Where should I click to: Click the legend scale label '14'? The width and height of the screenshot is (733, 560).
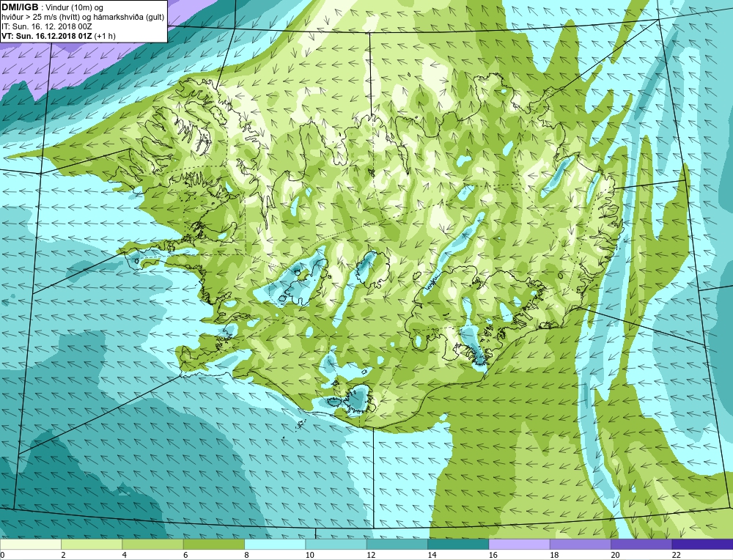click(432, 555)
